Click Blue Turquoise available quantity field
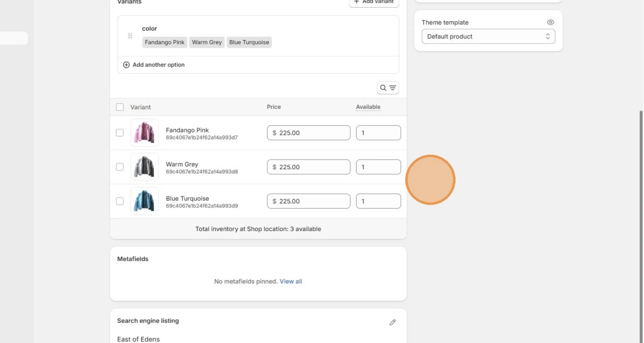 pyautogui.click(x=378, y=201)
